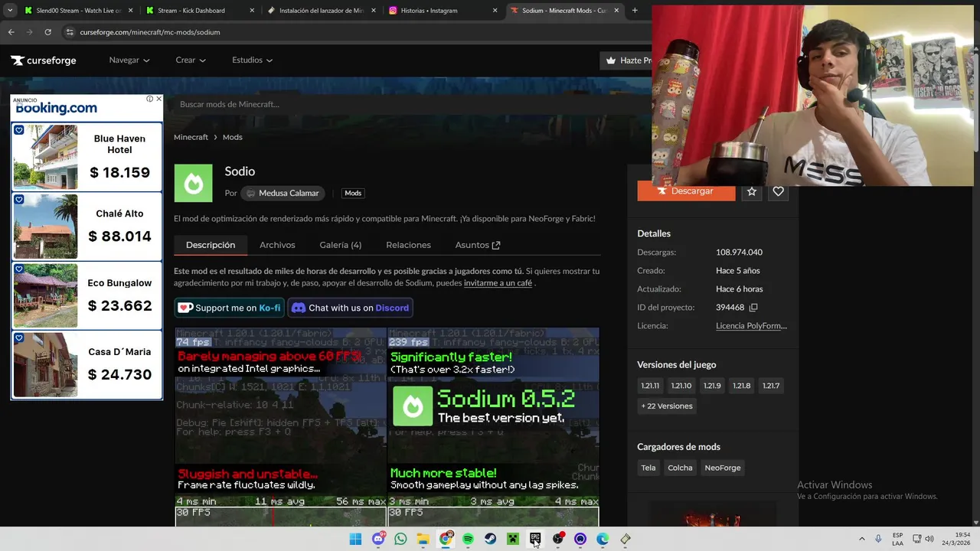980x551 pixels.
Task: Copy the project ID 394468
Action: (753, 308)
